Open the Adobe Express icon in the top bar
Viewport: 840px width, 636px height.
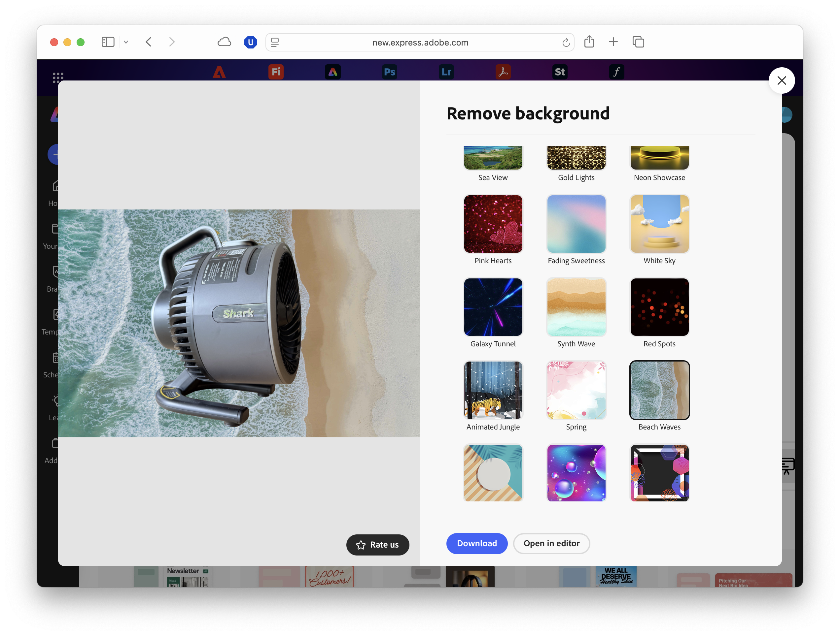(x=332, y=72)
